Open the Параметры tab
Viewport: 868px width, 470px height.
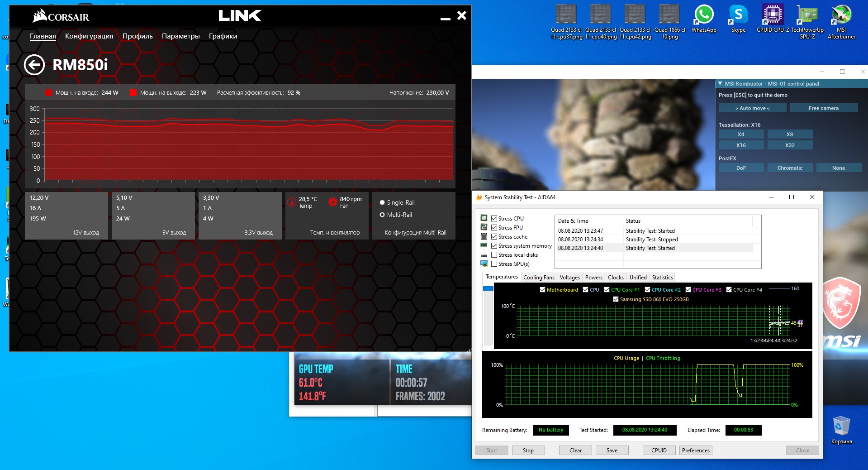pyautogui.click(x=181, y=36)
